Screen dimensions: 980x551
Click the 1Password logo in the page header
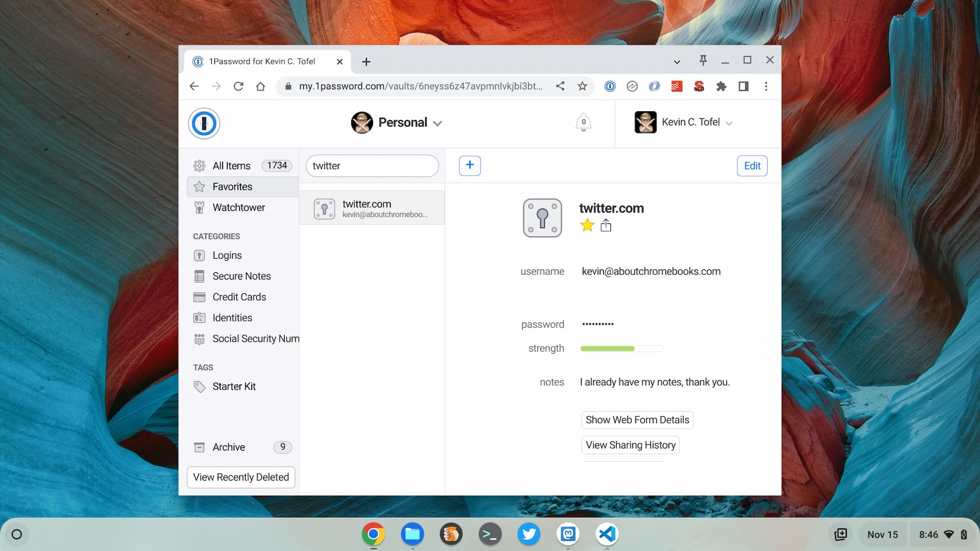tap(204, 123)
